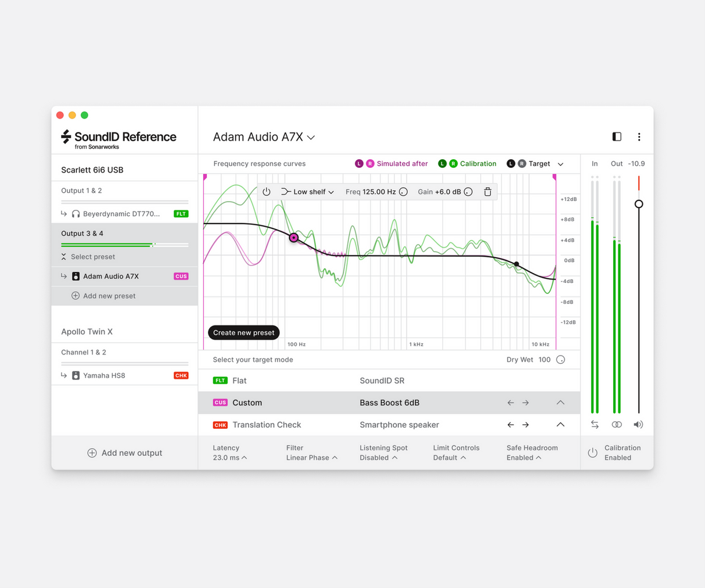Open the Low shelf filter type dropdown
Screen dimensions: 705x588
(308, 192)
